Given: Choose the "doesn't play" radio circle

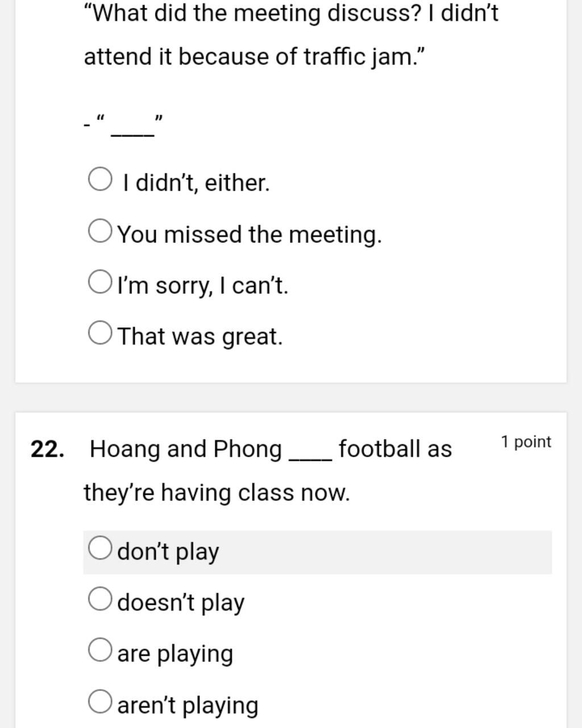Looking at the screenshot, I should (x=100, y=599).
